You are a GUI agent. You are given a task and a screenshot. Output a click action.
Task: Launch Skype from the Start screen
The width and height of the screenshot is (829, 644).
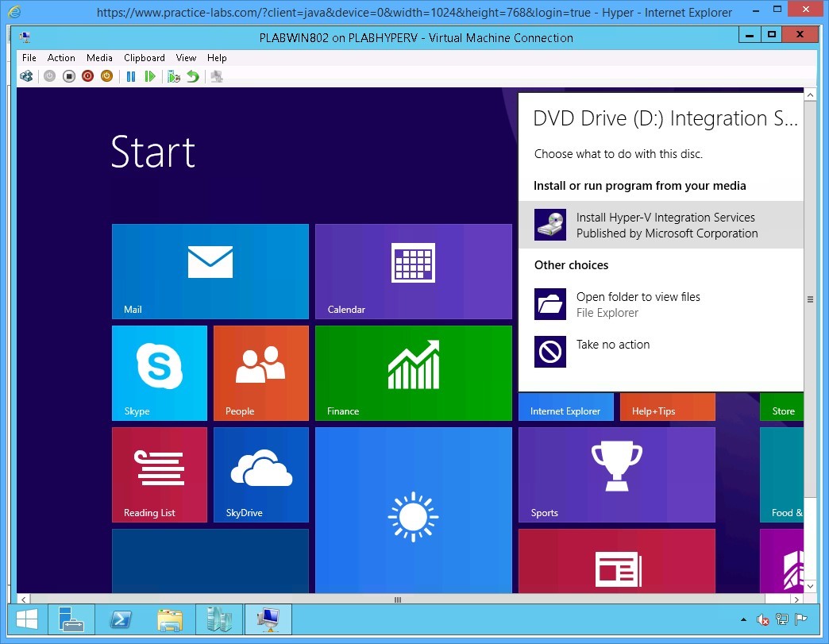(x=159, y=372)
